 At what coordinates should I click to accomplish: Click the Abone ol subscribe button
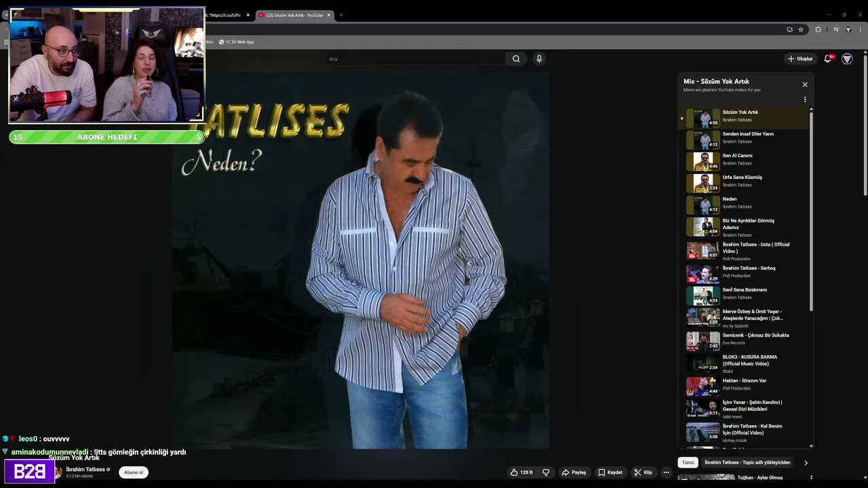(134, 472)
